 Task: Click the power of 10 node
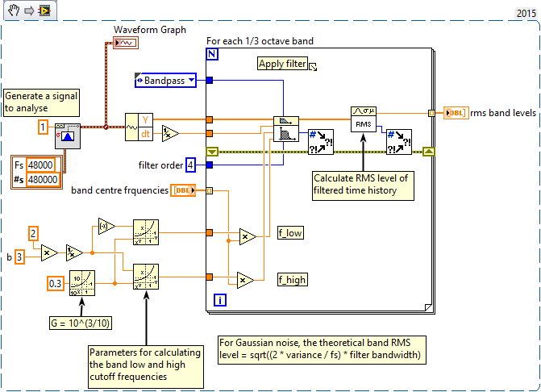[82, 283]
